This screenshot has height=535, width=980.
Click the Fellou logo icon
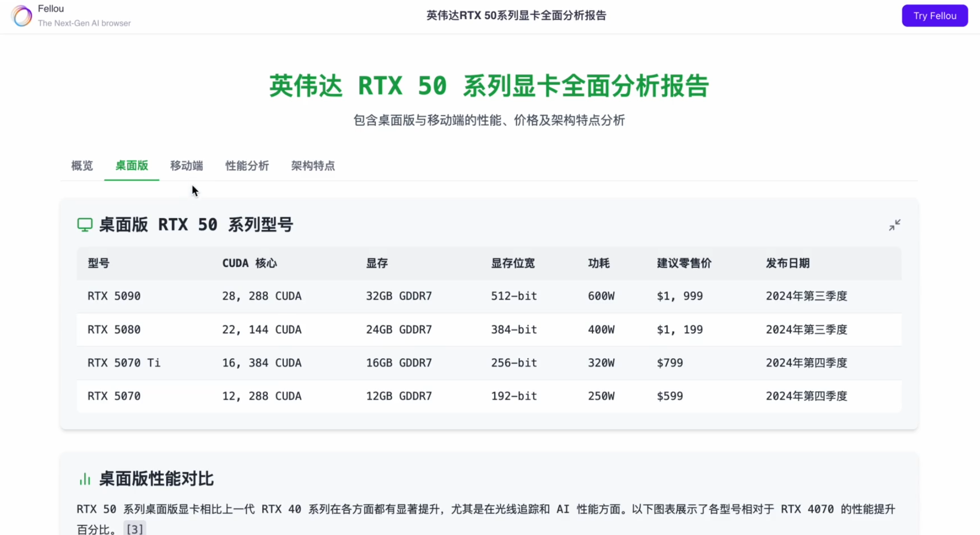[x=21, y=16]
